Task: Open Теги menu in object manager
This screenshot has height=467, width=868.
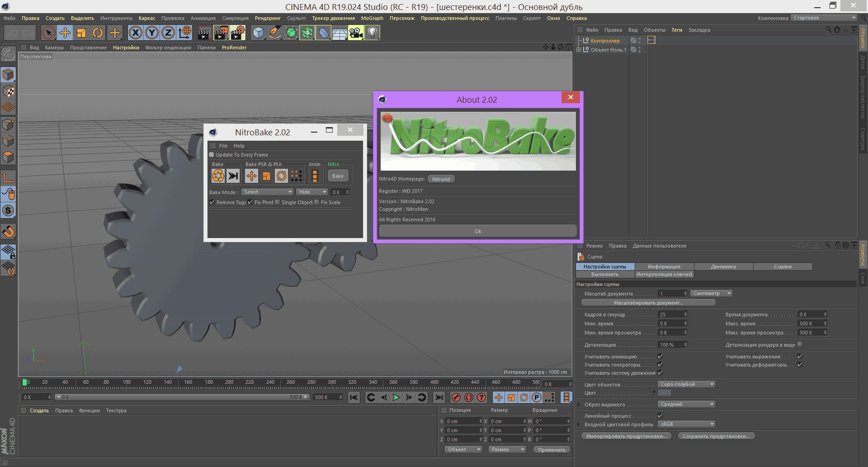Action: pyautogui.click(x=677, y=30)
